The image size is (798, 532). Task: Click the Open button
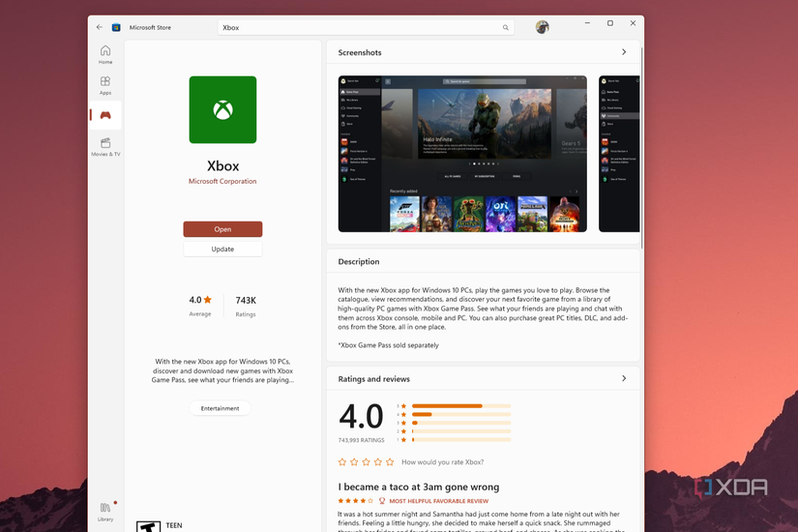click(x=222, y=229)
